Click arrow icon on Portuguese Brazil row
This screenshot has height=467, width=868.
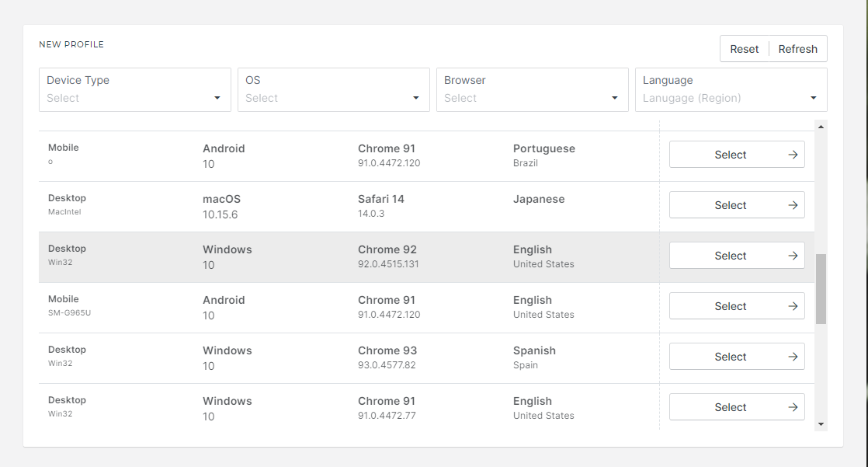coord(793,155)
